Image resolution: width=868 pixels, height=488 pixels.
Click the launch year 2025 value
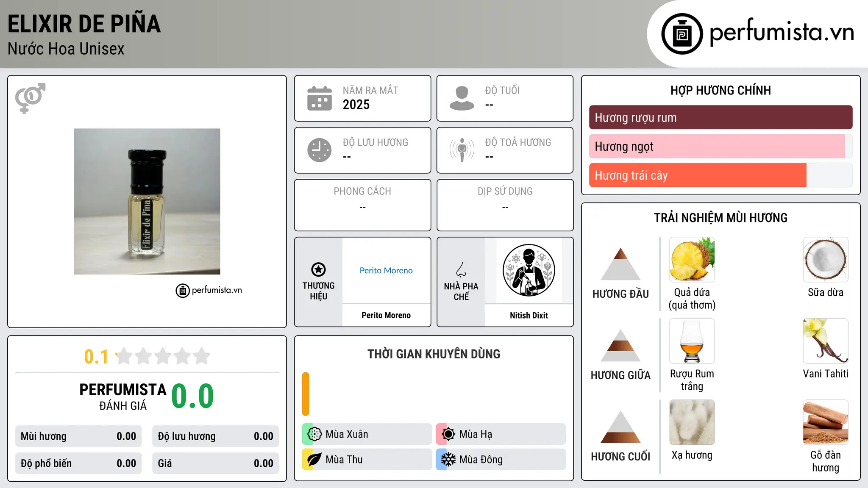click(x=356, y=105)
